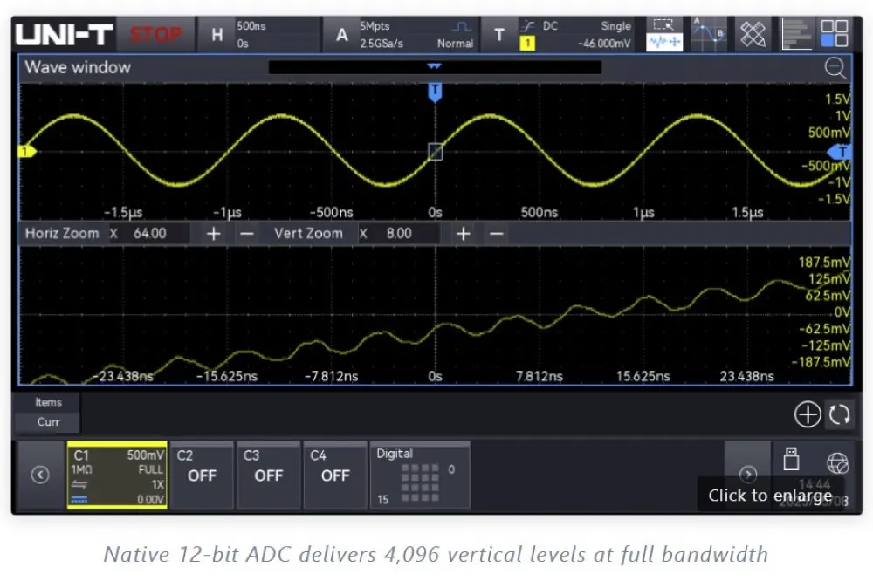
Task: Click the DC trigger coupling label
Action: 550,26
